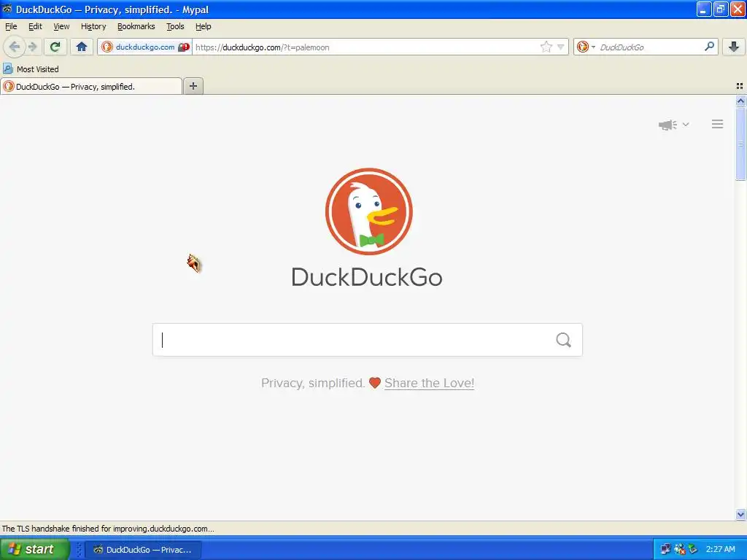Go forward with the Forward arrow button
Screen dimensions: 747x560
coord(33,47)
